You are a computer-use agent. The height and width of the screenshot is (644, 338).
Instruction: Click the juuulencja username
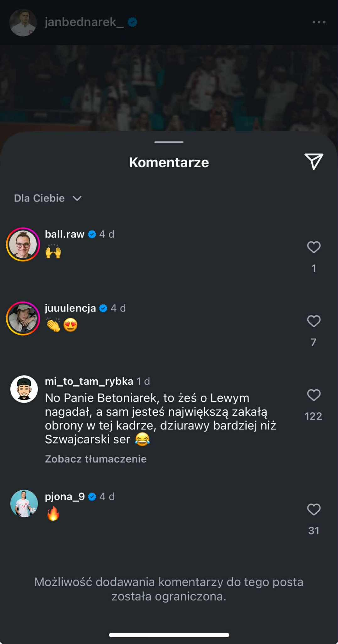[x=70, y=308]
